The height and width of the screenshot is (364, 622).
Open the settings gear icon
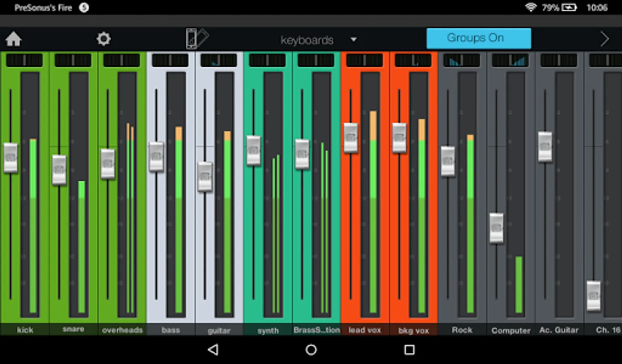(104, 39)
